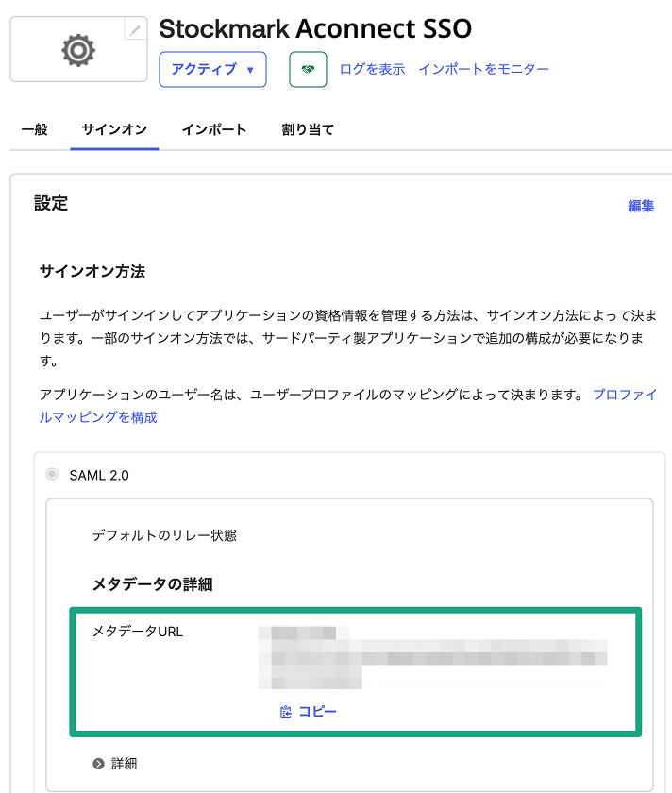Viewport: 672px width, 793px height.
Task: Click the pencil edit logo icon
Action: (x=135, y=29)
